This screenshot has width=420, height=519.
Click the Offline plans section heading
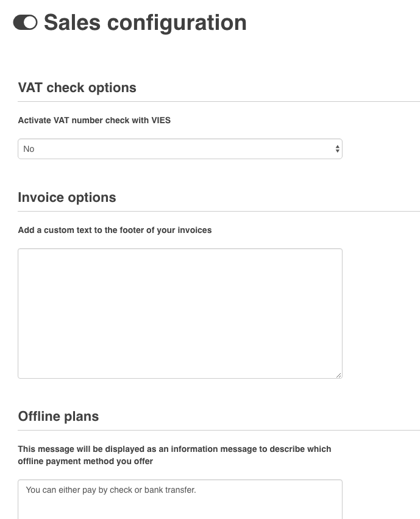(59, 417)
